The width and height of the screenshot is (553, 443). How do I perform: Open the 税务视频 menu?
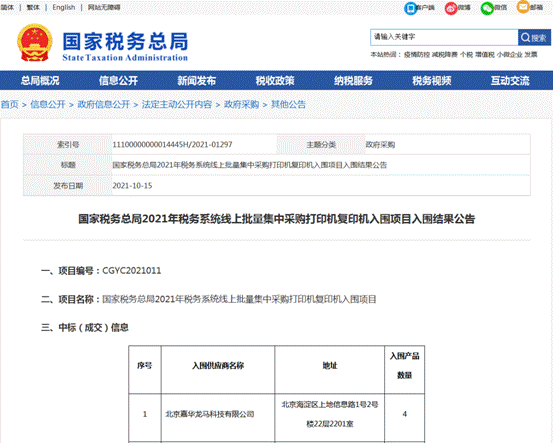(432, 81)
